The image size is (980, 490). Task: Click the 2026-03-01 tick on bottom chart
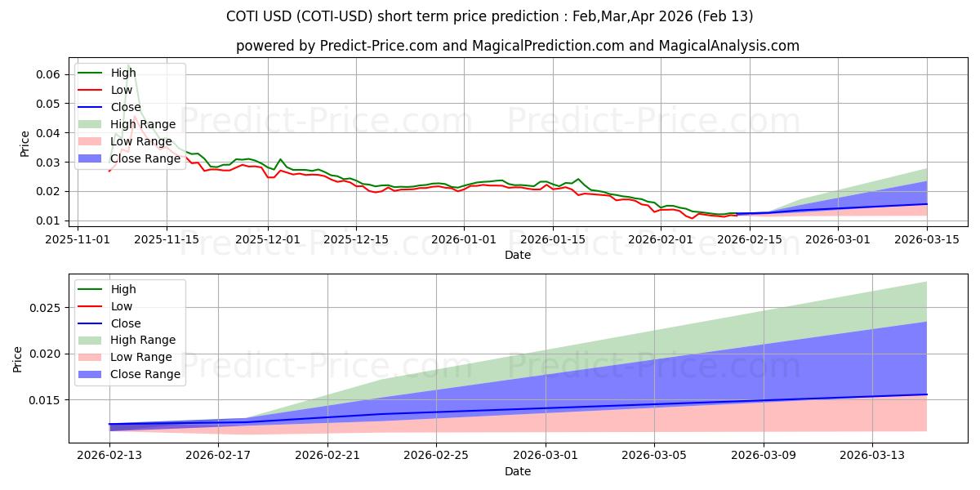pyautogui.click(x=546, y=456)
